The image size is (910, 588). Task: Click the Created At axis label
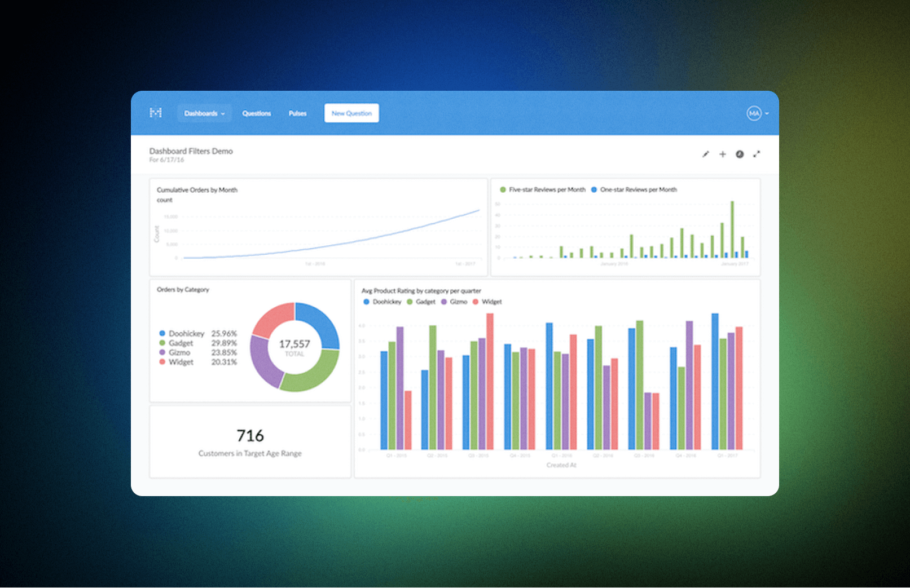561,465
